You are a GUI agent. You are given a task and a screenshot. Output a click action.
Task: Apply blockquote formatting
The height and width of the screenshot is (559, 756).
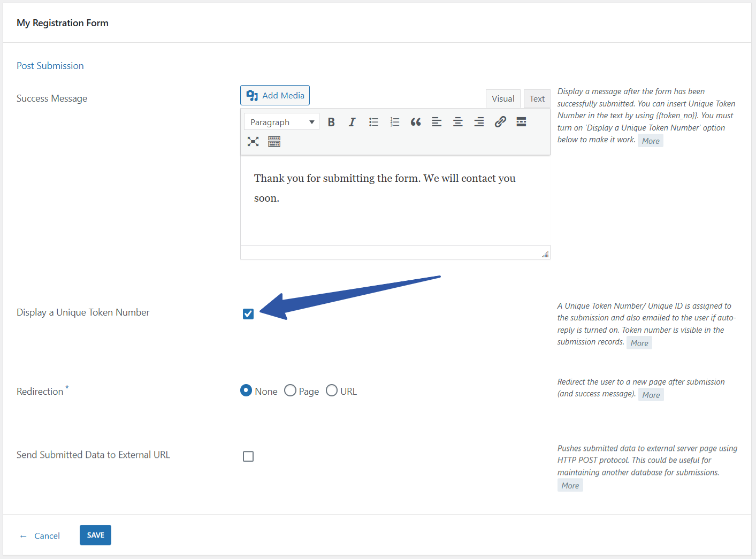coord(416,122)
